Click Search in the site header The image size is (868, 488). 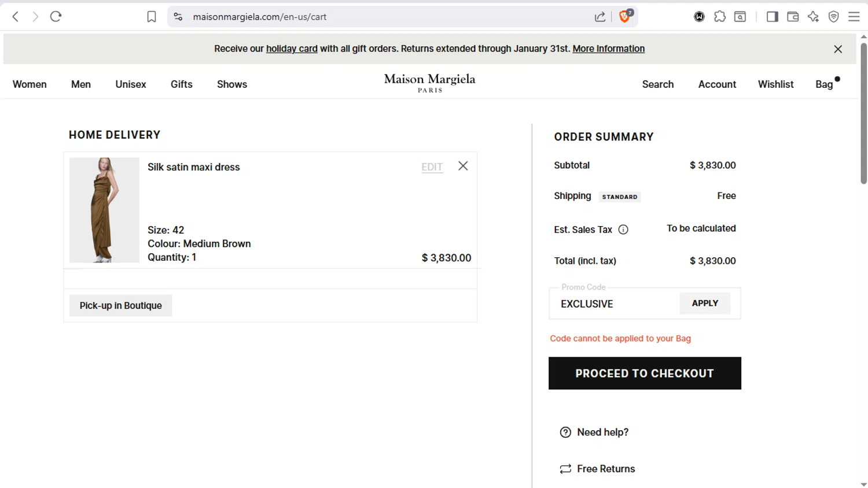click(658, 84)
